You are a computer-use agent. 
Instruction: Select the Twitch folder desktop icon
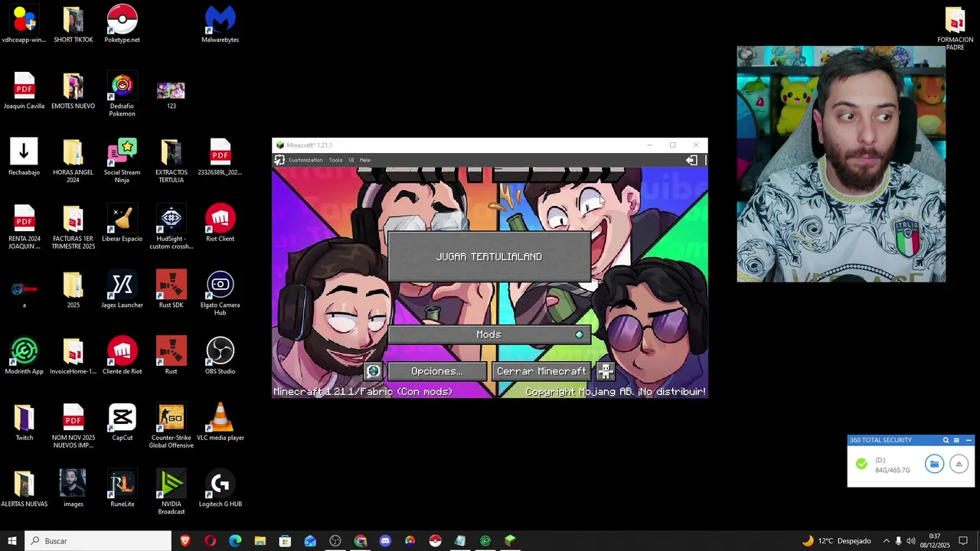pyautogui.click(x=24, y=423)
